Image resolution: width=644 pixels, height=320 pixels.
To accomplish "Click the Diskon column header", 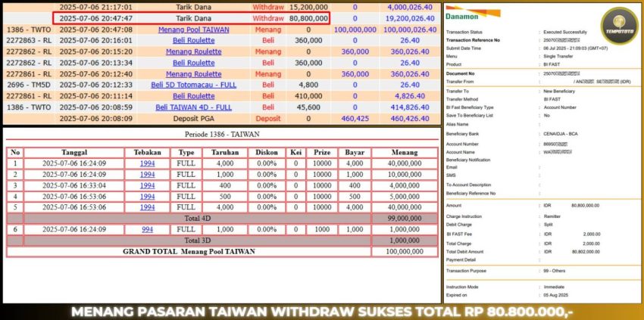I will tap(267, 152).
